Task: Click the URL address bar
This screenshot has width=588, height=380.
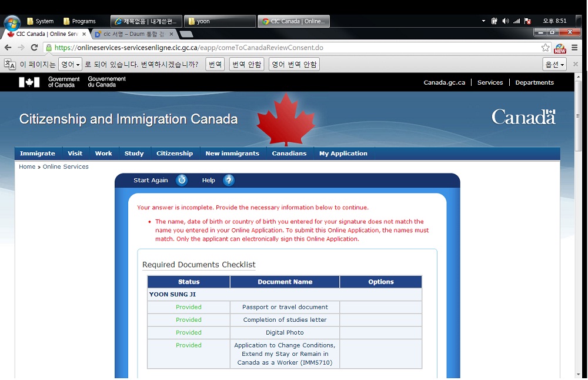Action: click(x=294, y=48)
